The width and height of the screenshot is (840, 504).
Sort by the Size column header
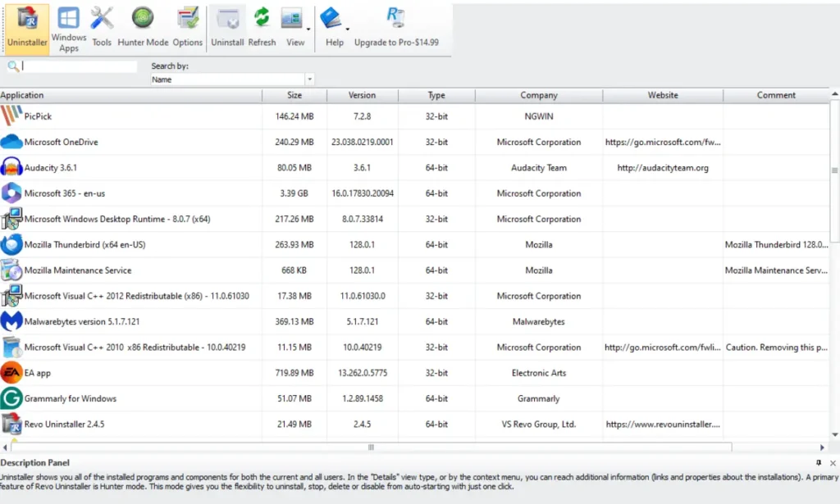(x=294, y=95)
